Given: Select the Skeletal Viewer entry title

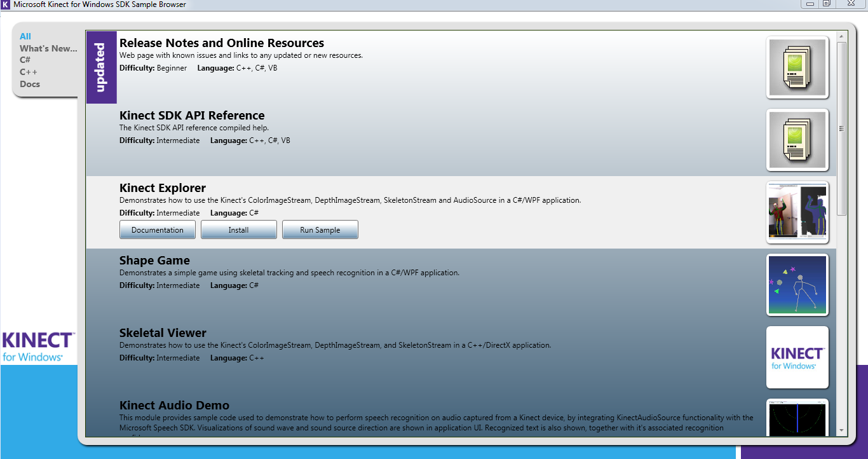Looking at the screenshot, I should coord(163,333).
